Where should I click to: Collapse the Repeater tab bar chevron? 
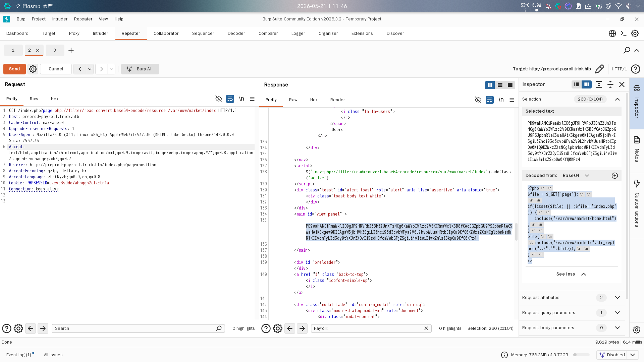click(637, 50)
